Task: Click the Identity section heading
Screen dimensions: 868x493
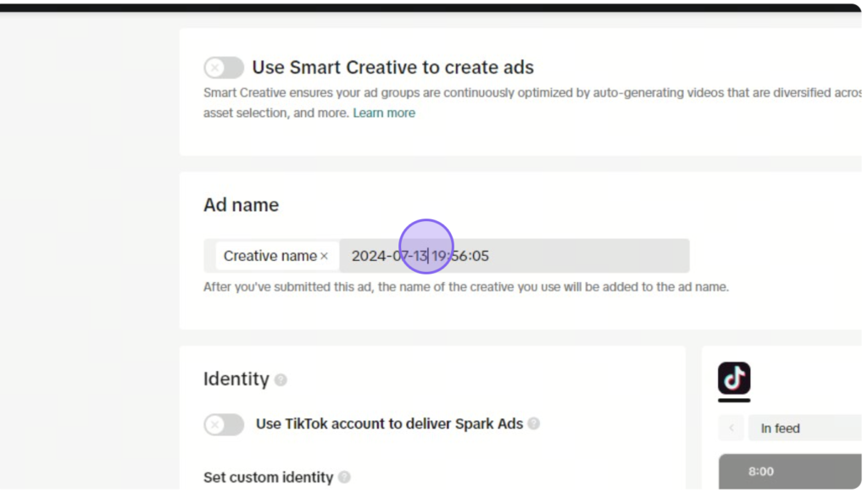Action: (236, 379)
